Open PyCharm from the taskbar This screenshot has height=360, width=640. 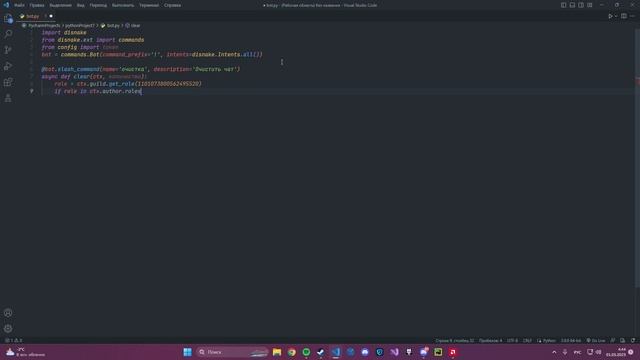[438, 352]
